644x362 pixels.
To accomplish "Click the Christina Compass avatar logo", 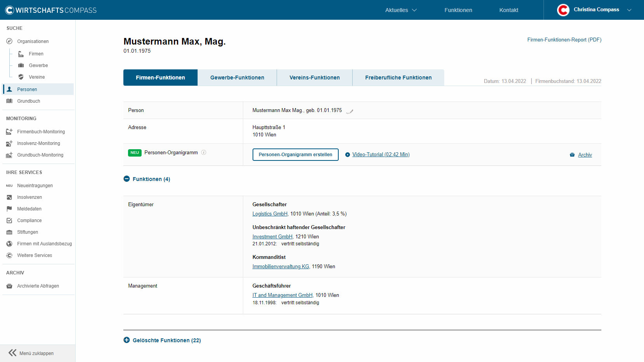I will 563,10.
